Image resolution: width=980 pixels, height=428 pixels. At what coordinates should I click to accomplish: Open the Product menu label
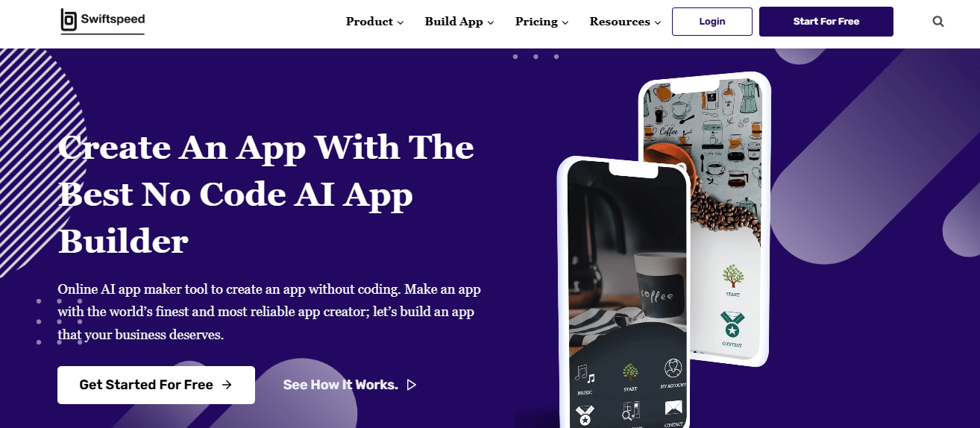369,22
